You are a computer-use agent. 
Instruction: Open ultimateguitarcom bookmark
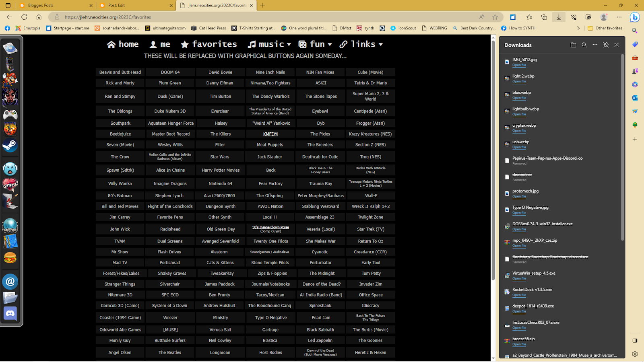(x=165, y=28)
